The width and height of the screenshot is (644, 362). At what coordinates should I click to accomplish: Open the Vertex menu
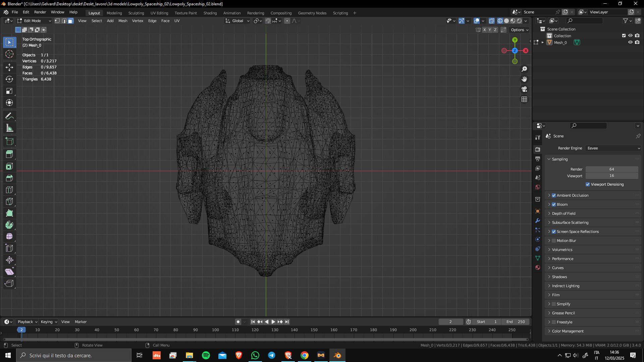click(x=138, y=21)
